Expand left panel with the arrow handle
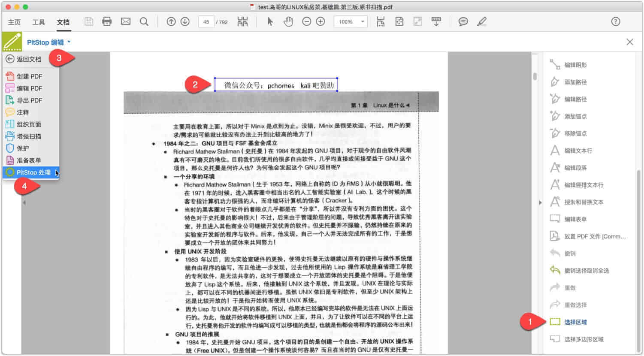 click(x=24, y=202)
